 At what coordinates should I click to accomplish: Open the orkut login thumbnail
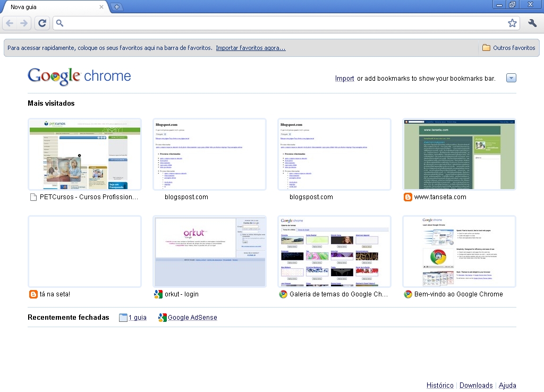[209, 251]
